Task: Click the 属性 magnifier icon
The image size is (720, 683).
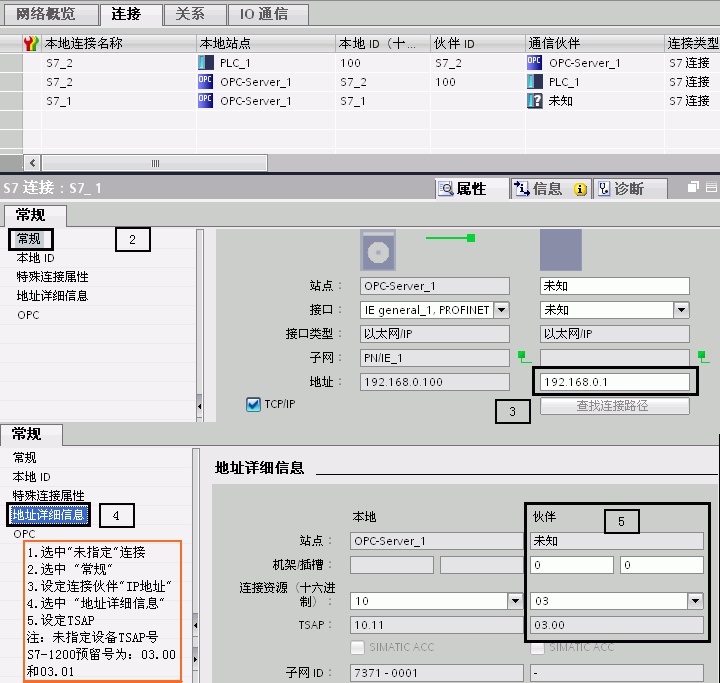Action: point(445,189)
